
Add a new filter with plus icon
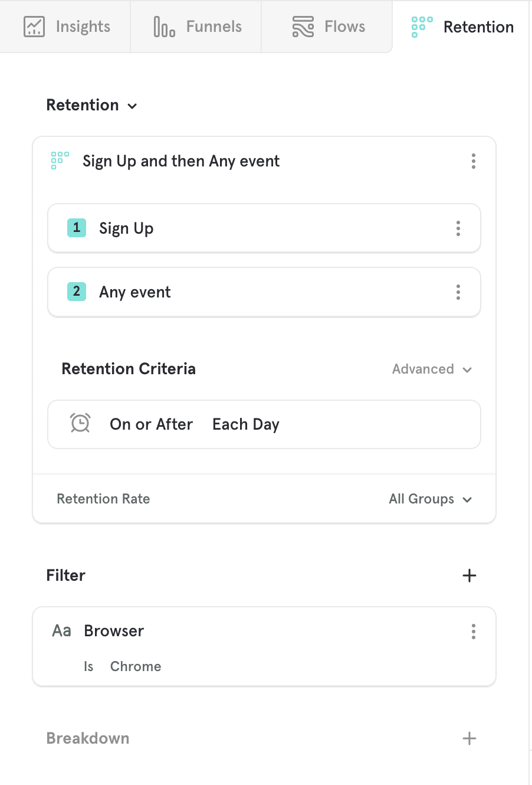pyautogui.click(x=469, y=575)
